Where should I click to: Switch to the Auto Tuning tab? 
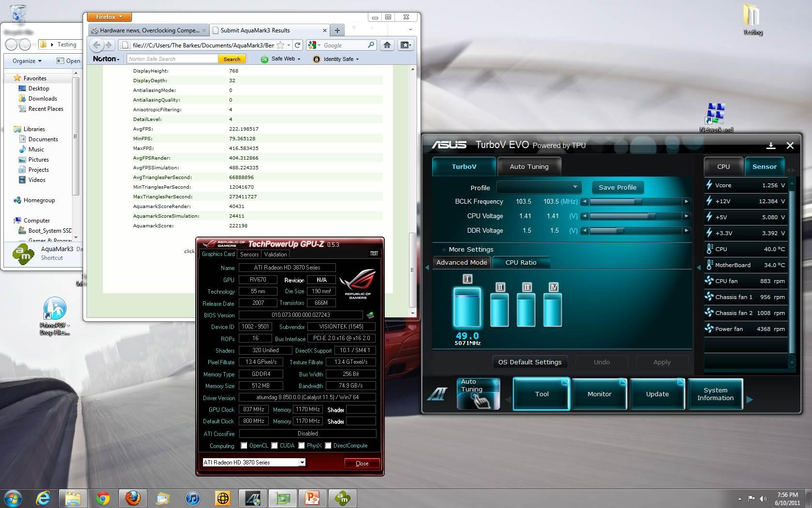coord(529,166)
